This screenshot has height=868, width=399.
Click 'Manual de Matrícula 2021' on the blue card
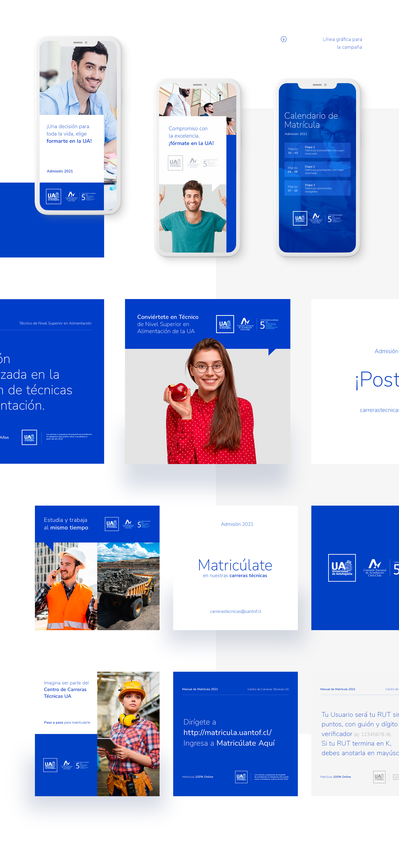point(200,689)
